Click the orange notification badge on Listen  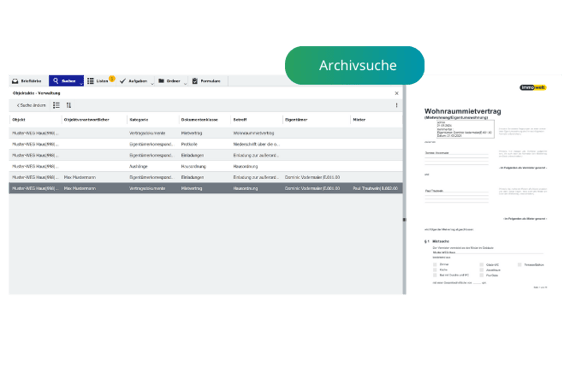(x=112, y=78)
